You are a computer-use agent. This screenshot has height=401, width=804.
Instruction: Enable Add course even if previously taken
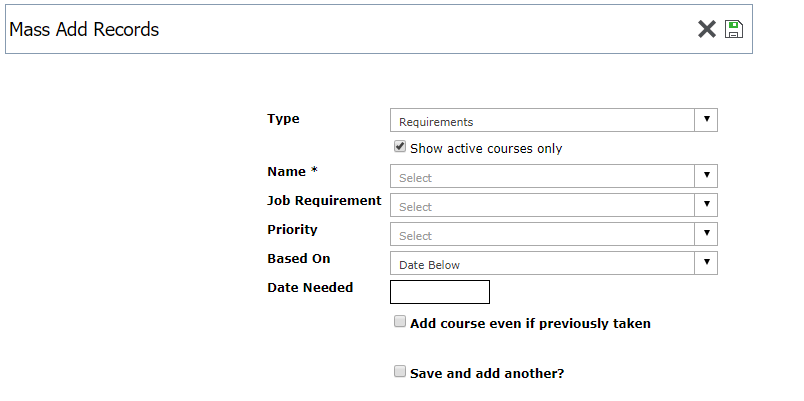click(399, 322)
